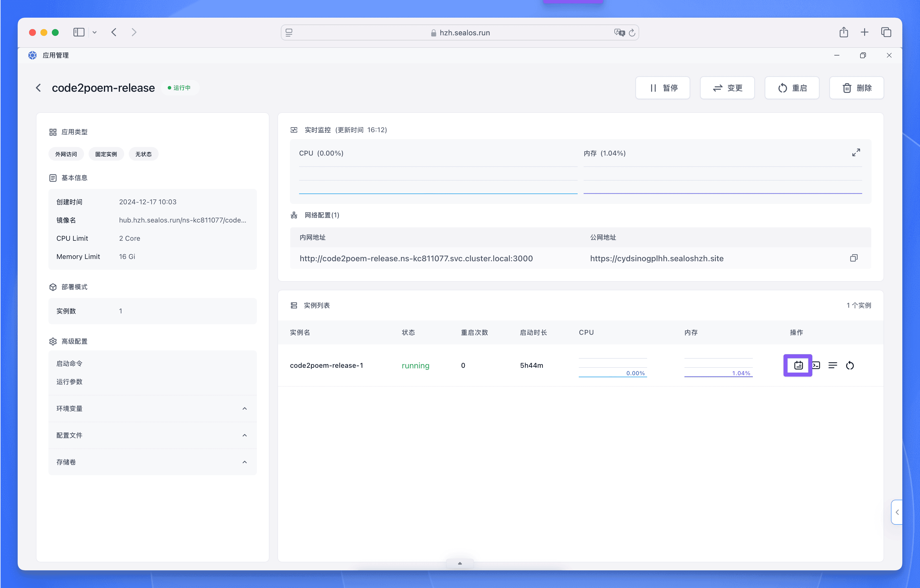This screenshot has height=588, width=920.
Task: Reload the hzh.sealos.run page
Action: 632,32
